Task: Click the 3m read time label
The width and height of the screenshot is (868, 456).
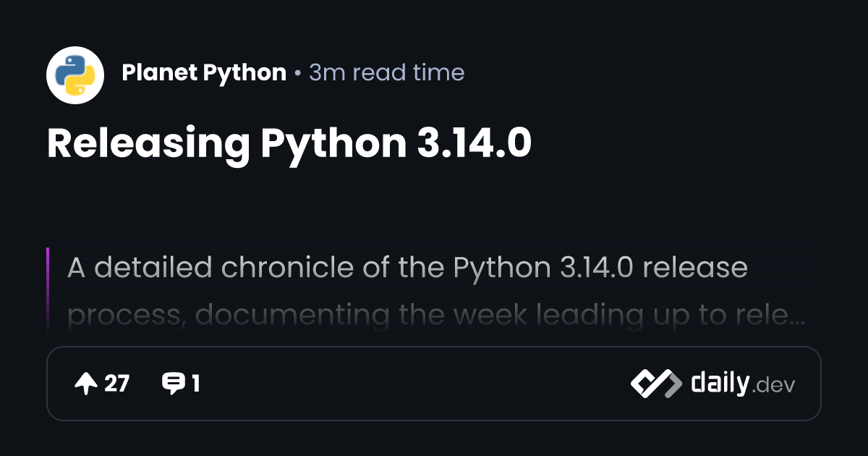Action: click(x=386, y=73)
